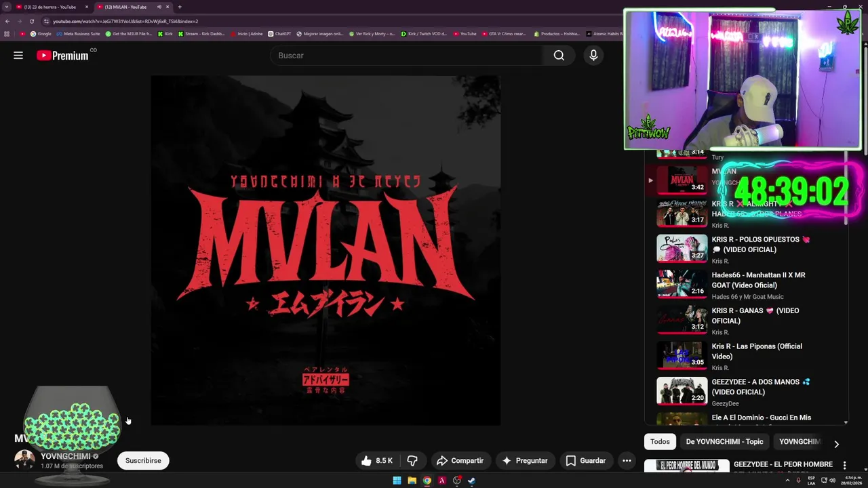This screenshot has height=488, width=868.
Task: Play Hades66 - Manhattan II X MR GOAT
Action: tap(745, 285)
